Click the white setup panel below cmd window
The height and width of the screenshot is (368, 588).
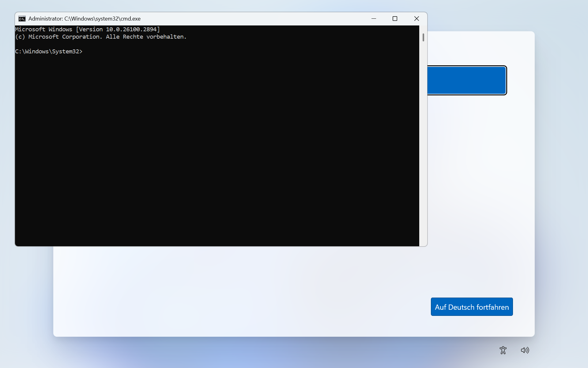[214, 291]
